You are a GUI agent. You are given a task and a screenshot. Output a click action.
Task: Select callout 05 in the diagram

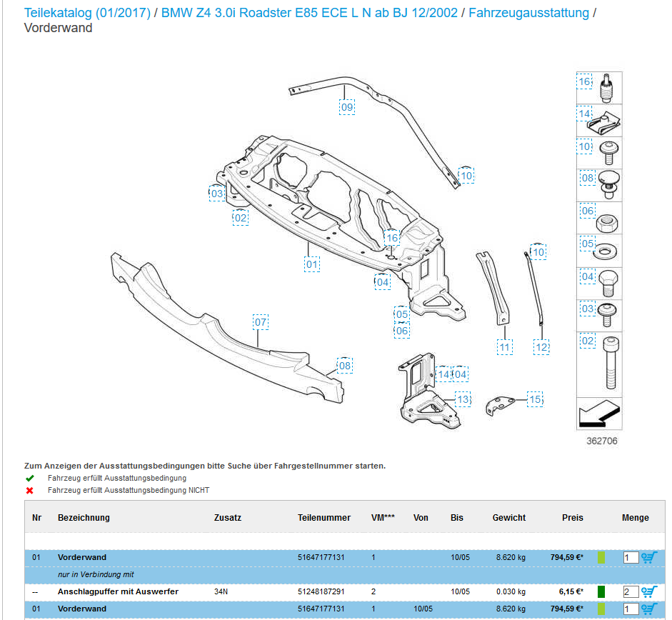pos(401,314)
